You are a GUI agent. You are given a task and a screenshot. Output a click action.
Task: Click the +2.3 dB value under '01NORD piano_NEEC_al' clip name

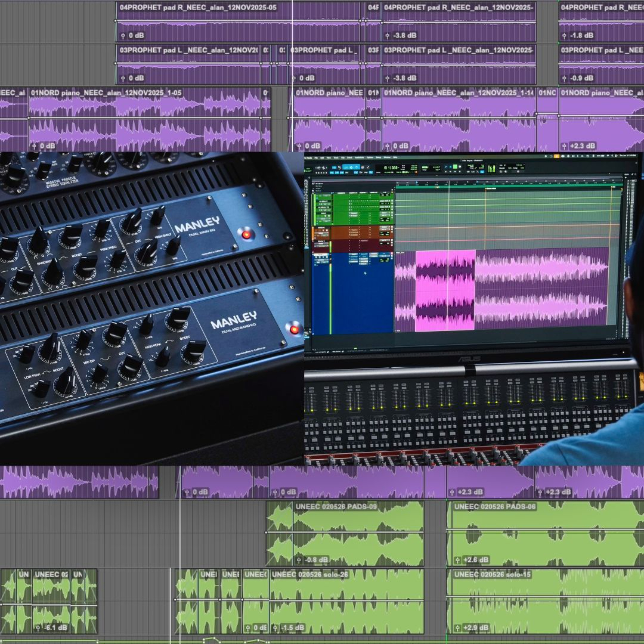pos(582,146)
